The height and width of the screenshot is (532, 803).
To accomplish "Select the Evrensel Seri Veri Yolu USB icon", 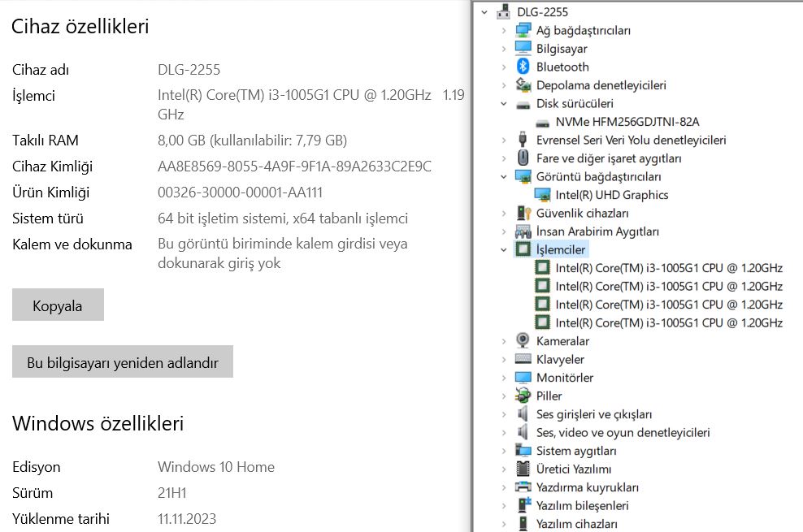I will [x=523, y=140].
